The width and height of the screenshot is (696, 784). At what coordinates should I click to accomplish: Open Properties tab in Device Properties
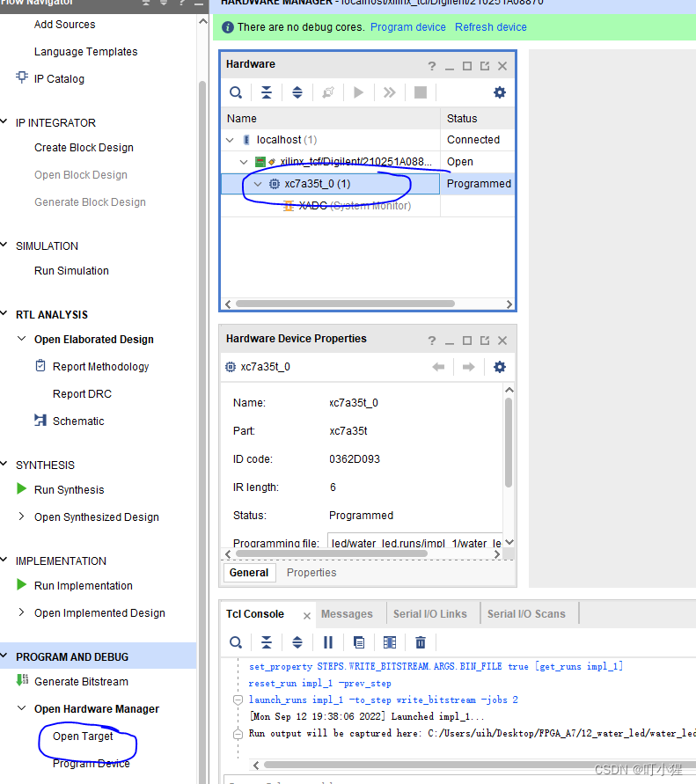[311, 573]
